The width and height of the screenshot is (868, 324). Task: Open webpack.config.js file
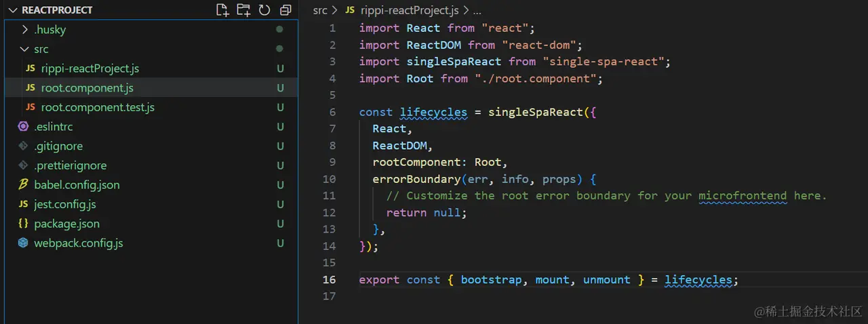click(79, 243)
